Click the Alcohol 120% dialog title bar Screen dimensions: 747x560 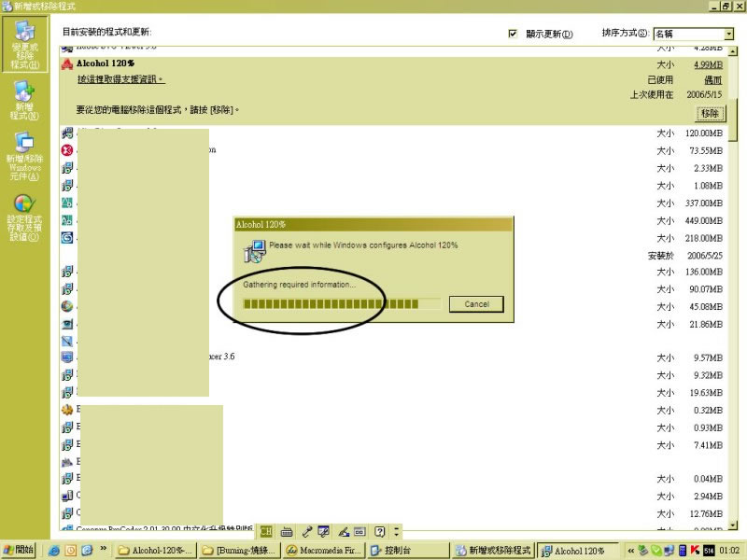point(373,224)
